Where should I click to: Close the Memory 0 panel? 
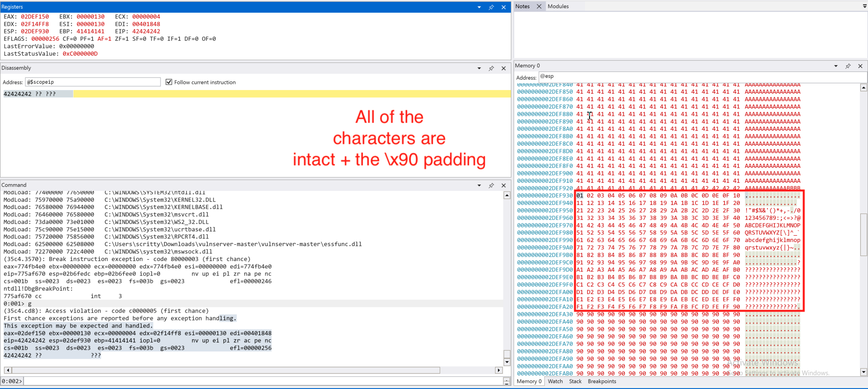860,66
